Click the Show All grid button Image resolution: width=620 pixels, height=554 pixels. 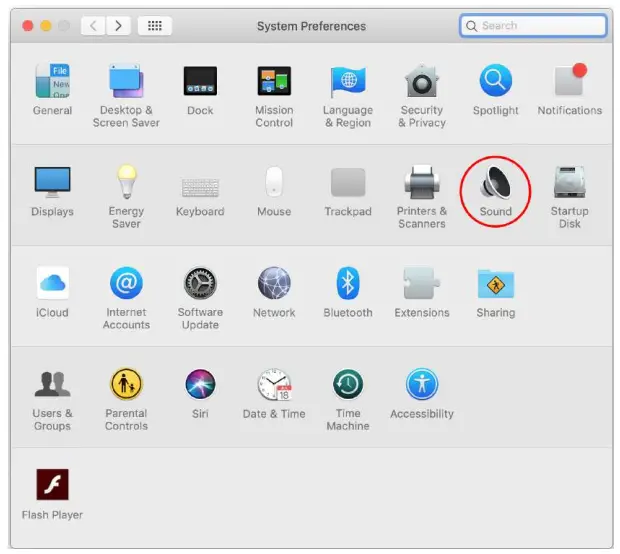155,26
